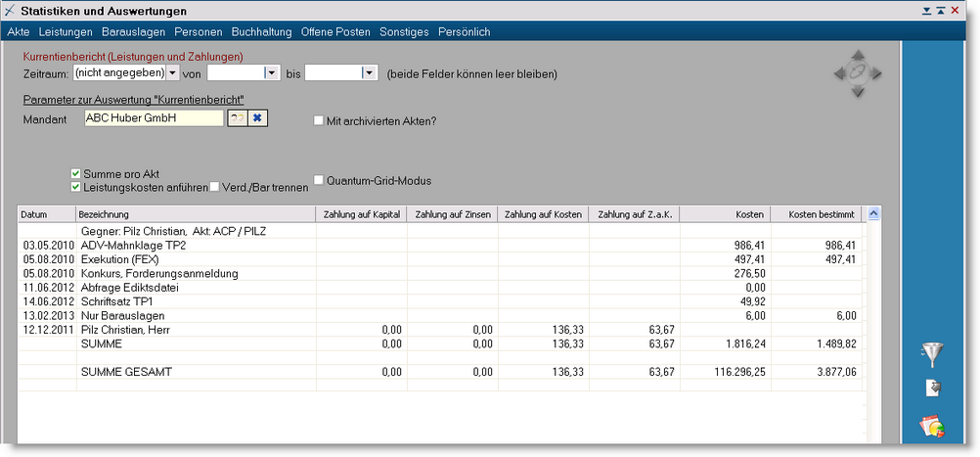Click the application icon in title bar
980x457 pixels.
coord(10,11)
